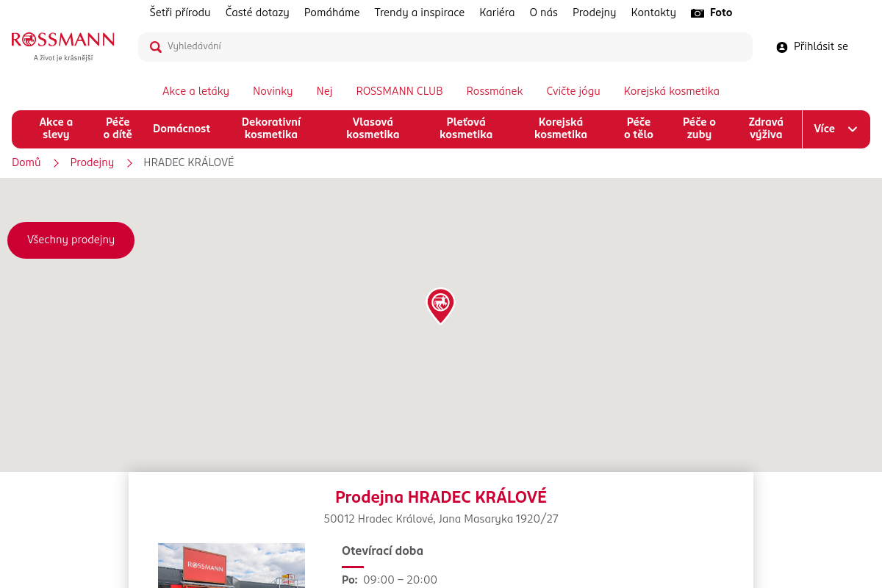Viewport: 882px width, 588px height.
Task: Open Péče o zuby category
Action: point(699,129)
